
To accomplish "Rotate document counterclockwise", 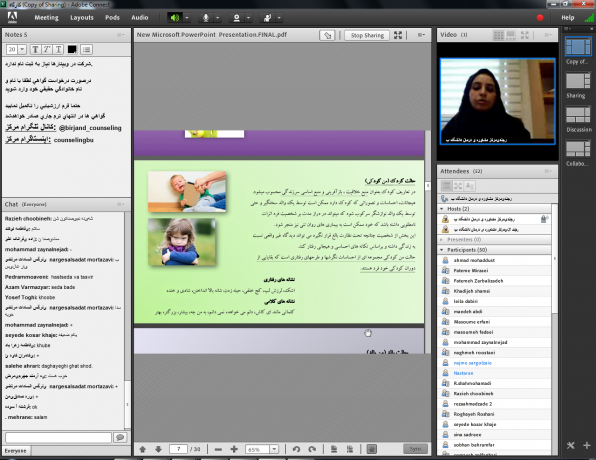I will [296, 449].
